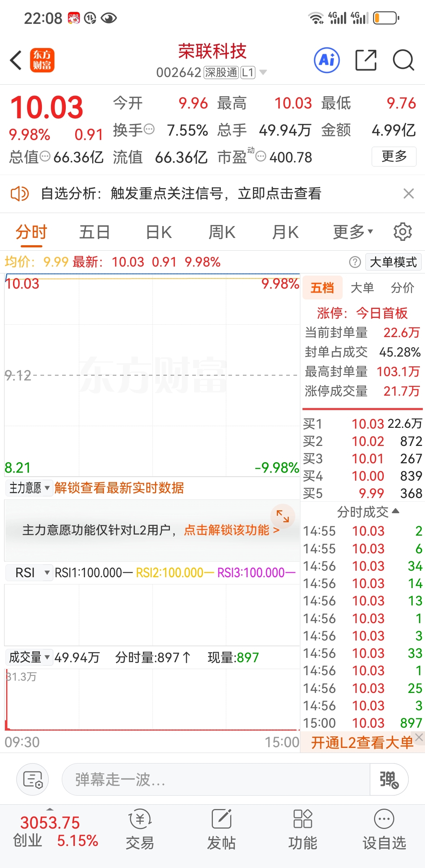Open the RSI indicator dropdown
The image size is (425, 868).
click(29, 573)
